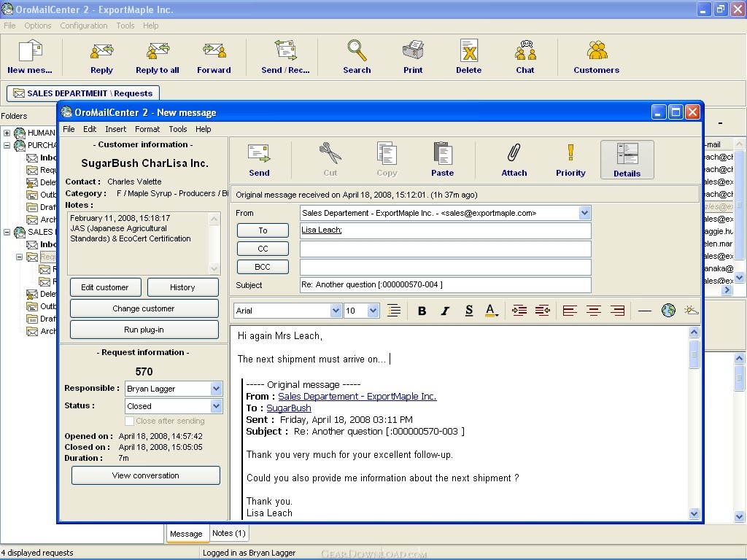Screen dimensions: 747x560
Task: Click the Reply toolbar icon
Action: pos(101,57)
